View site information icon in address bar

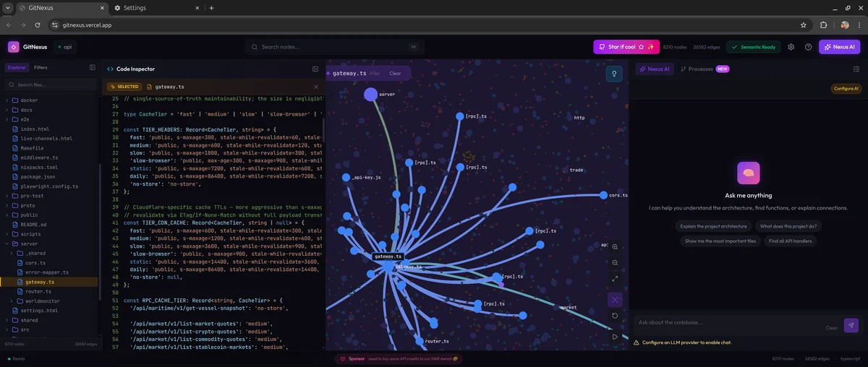[x=55, y=25]
